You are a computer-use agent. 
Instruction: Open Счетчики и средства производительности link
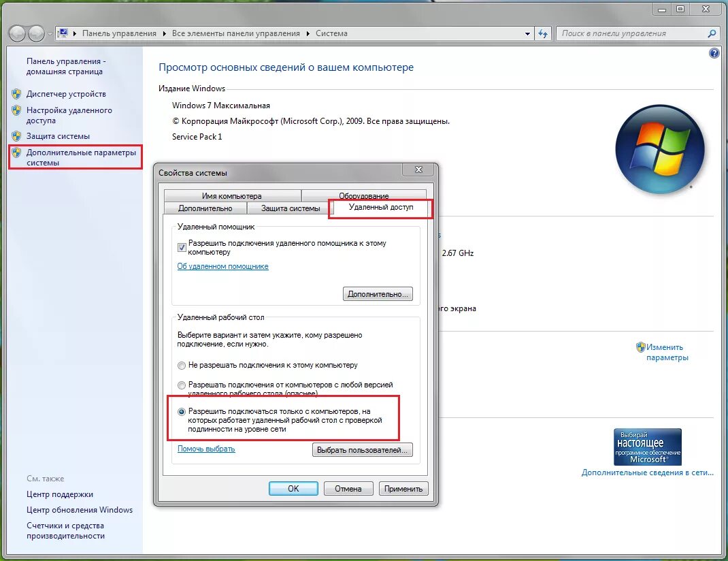click(65, 530)
